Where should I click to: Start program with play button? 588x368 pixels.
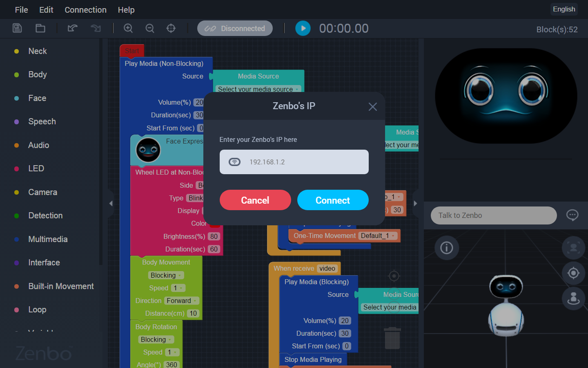[303, 28]
